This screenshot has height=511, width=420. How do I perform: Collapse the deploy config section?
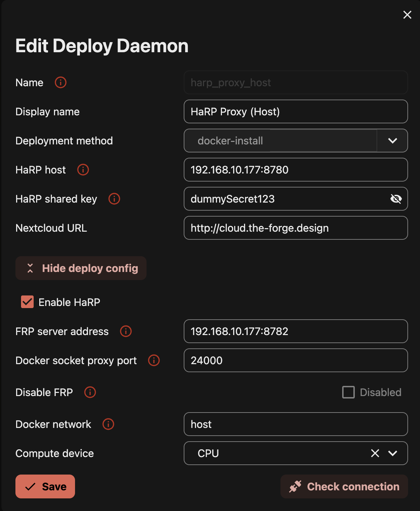pyautogui.click(x=81, y=268)
